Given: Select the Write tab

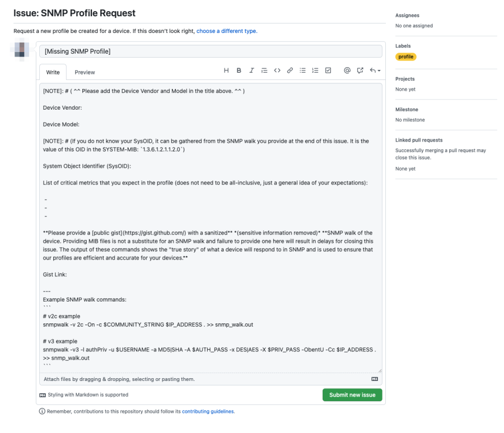Looking at the screenshot, I should pos(53,72).
